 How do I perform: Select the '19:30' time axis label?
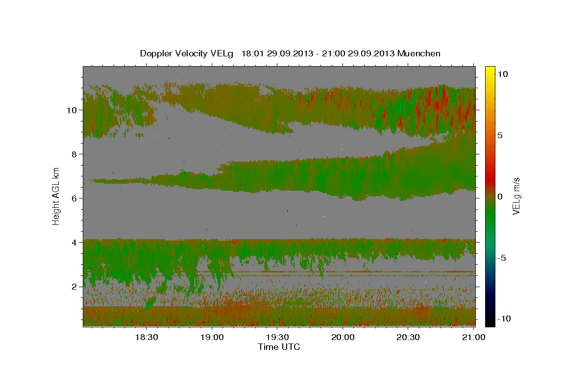[x=277, y=338]
